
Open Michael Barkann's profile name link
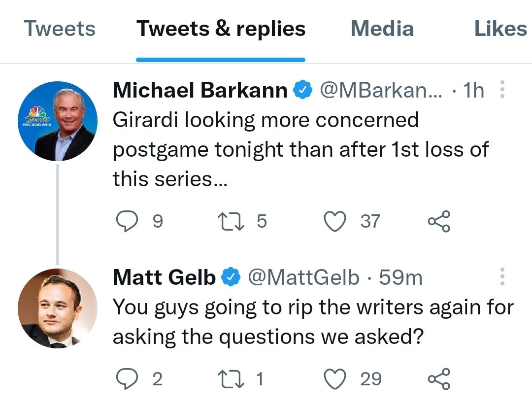click(x=200, y=90)
